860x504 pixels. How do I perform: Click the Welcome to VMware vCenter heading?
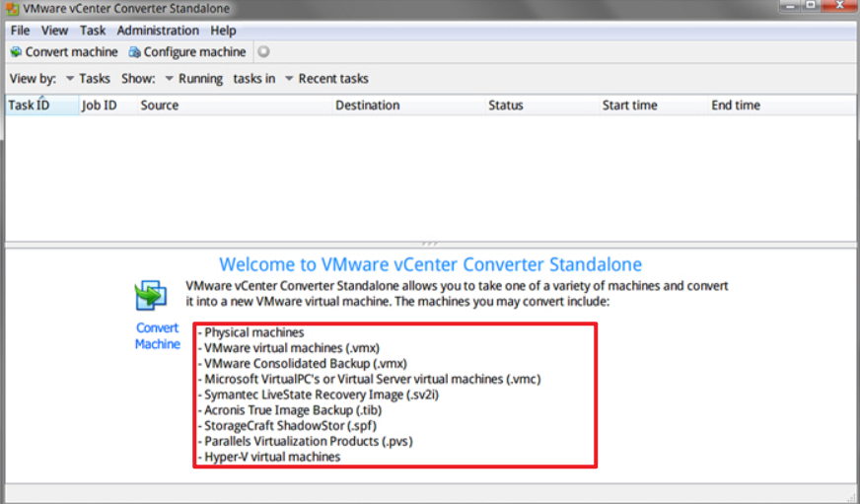point(431,264)
